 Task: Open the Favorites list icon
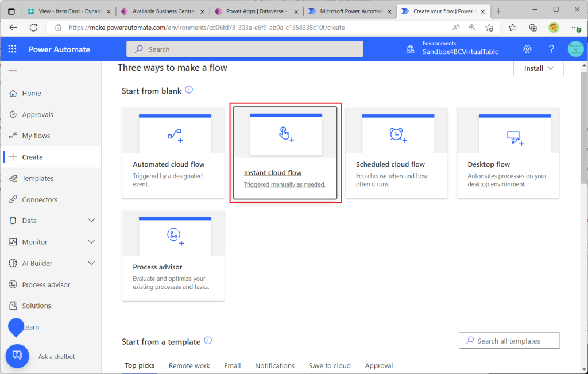513,28
